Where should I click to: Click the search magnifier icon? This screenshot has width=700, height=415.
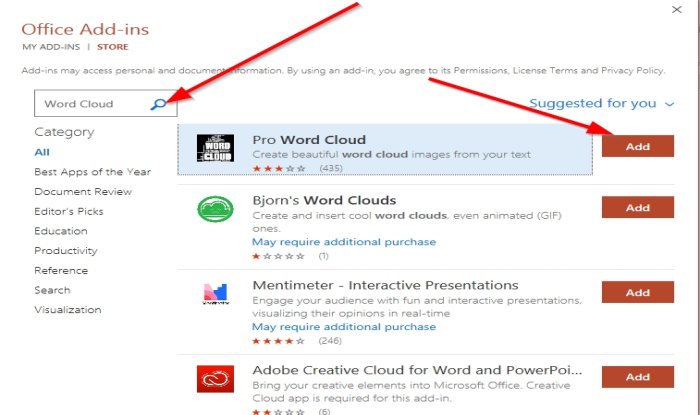coord(158,104)
